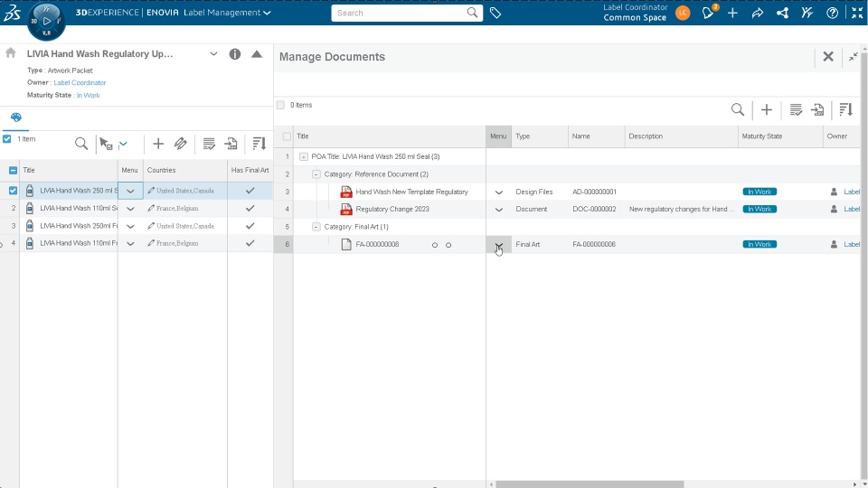Click description New regulatory changes for Hand
The width and height of the screenshot is (868, 488).
pyautogui.click(x=682, y=209)
